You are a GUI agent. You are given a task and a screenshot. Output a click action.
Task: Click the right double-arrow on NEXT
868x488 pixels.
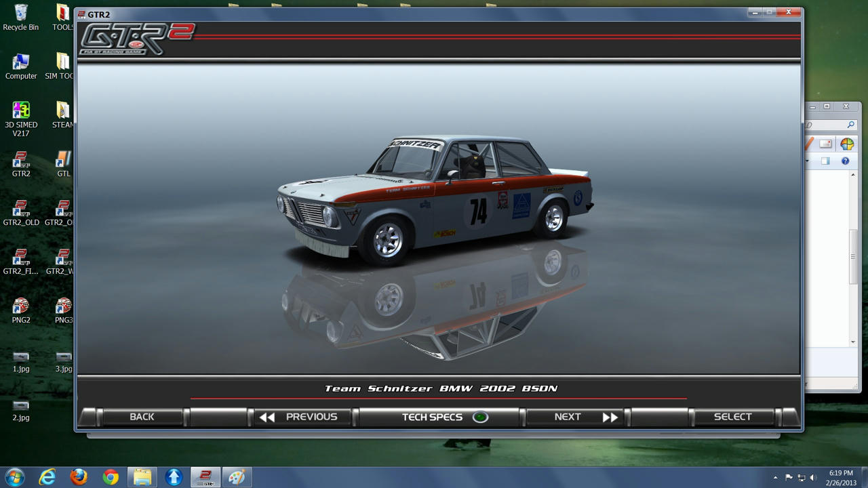point(610,418)
